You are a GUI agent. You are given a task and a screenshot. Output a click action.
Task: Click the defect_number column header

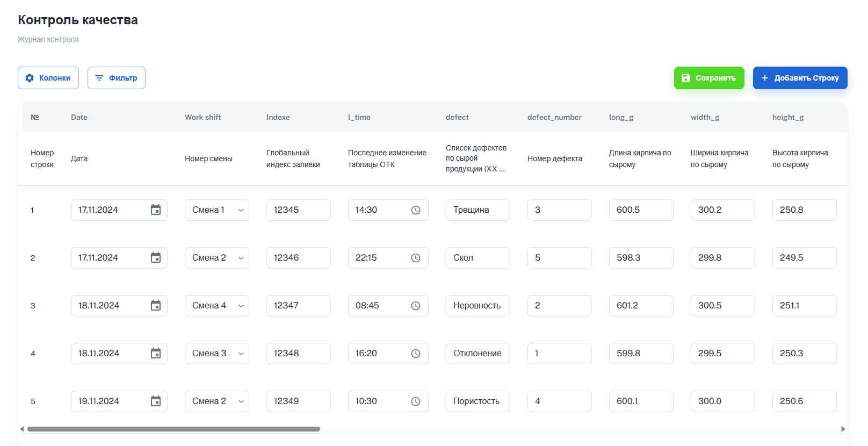pyautogui.click(x=554, y=117)
